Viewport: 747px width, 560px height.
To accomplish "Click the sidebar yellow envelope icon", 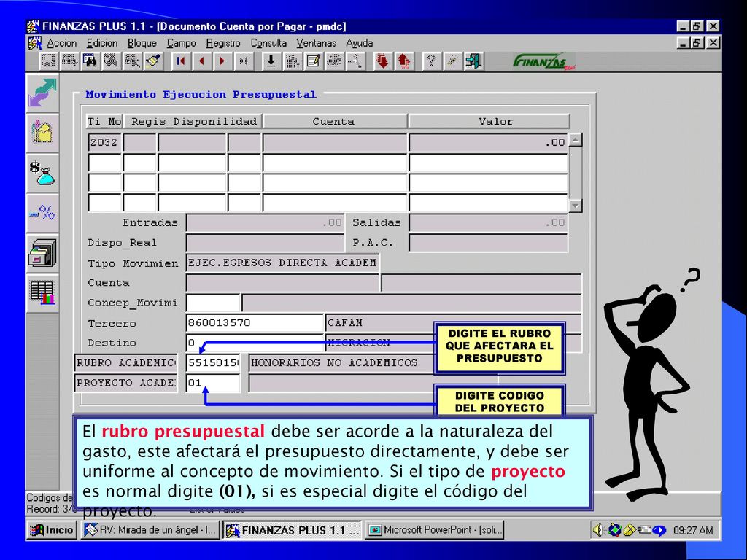I will click(x=42, y=133).
